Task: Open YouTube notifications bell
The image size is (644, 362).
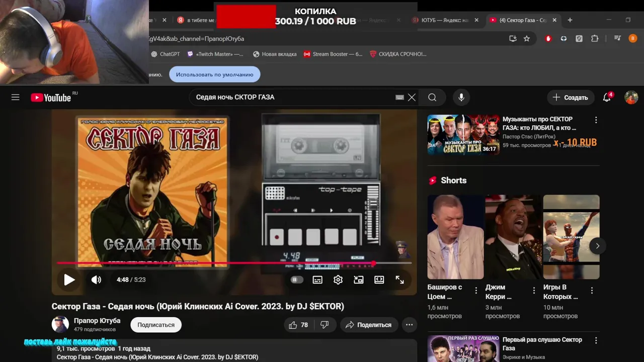Action: tap(607, 98)
